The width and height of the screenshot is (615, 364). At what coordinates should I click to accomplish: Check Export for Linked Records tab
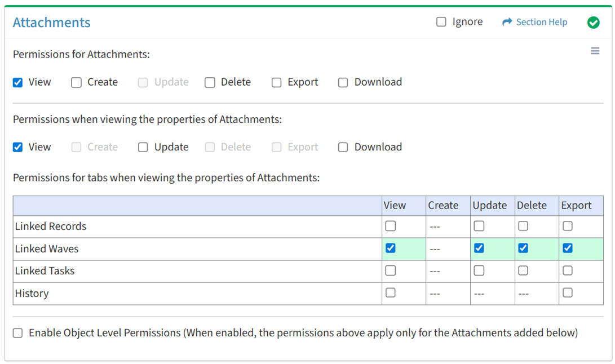pyautogui.click(x=568, y=226)
